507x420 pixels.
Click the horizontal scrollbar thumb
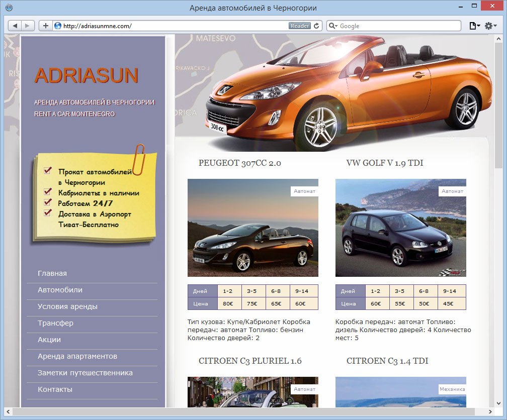coord(243,411)
